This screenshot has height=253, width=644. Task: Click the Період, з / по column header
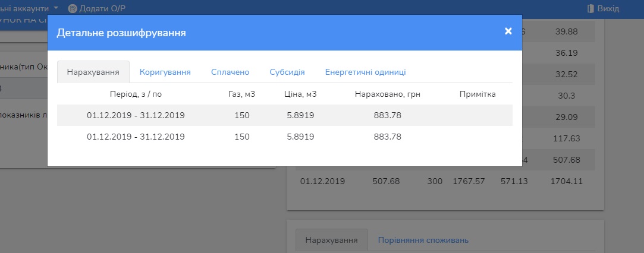[136, 94]
